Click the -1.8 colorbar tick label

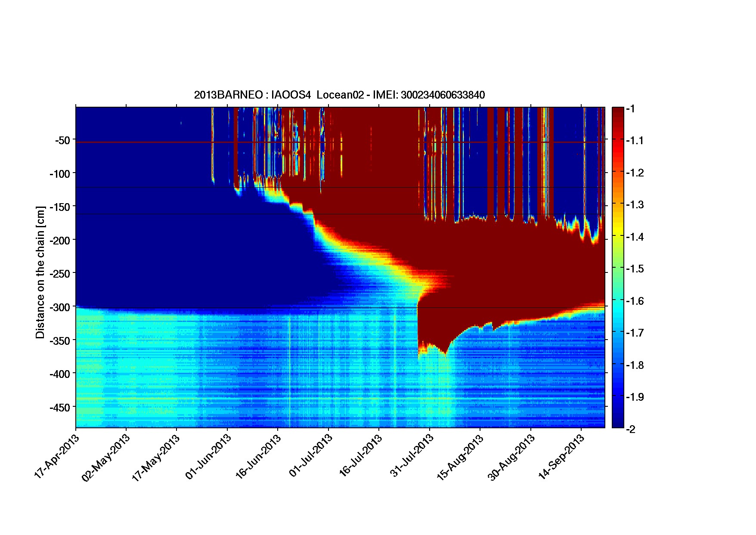[x=635, y=365]
